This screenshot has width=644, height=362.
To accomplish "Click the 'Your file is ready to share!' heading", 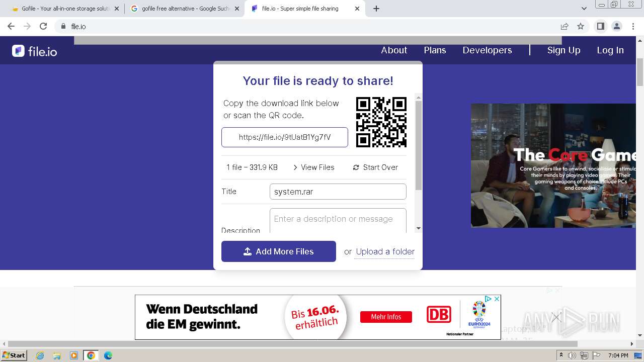I will tap(318, 81).
